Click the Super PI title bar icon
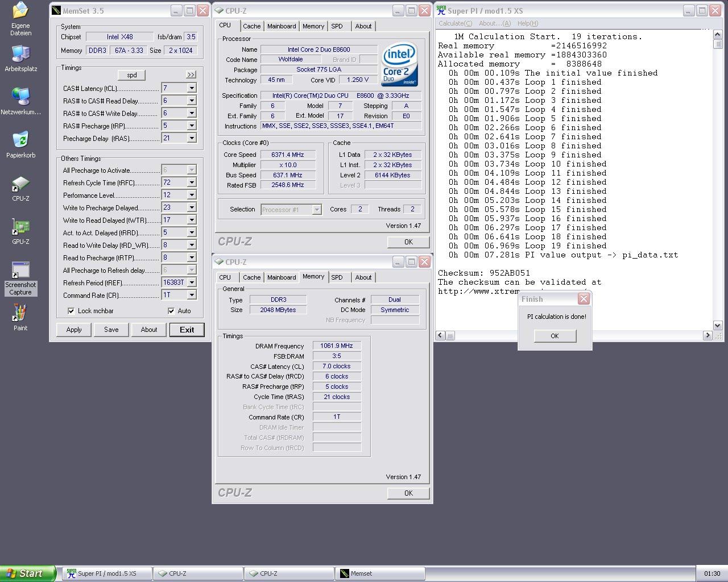This screenshot has width=728, height=582. 441,10
